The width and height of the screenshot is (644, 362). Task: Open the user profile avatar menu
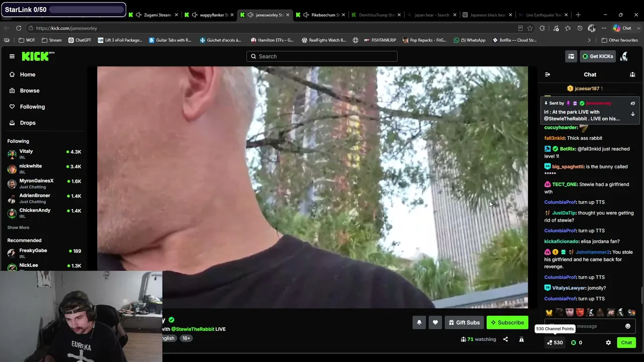624,56
